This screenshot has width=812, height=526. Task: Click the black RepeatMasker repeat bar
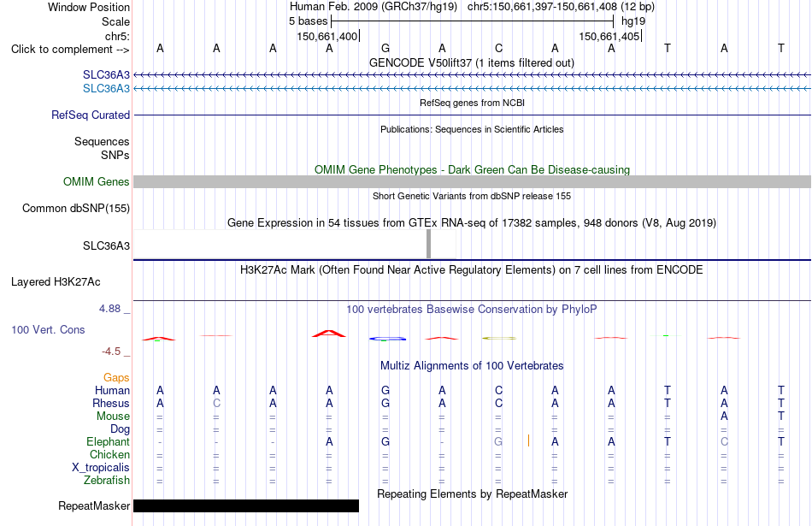coord(246,505)
